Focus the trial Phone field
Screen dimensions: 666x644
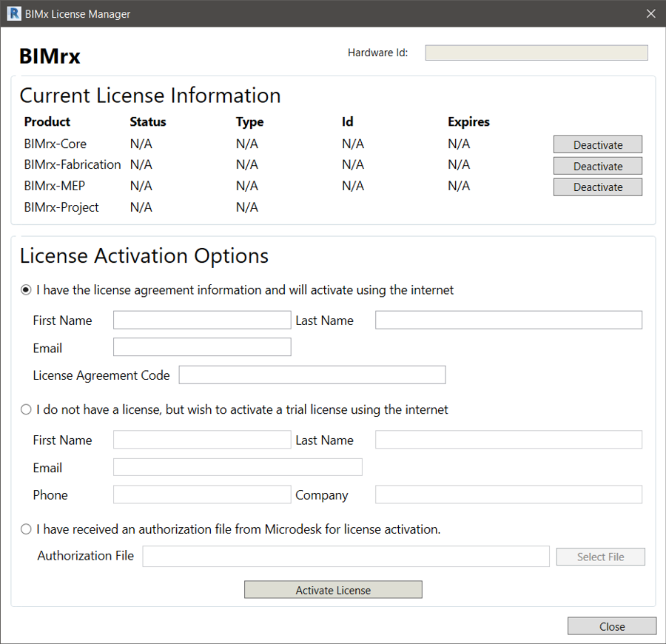point(202,494)
